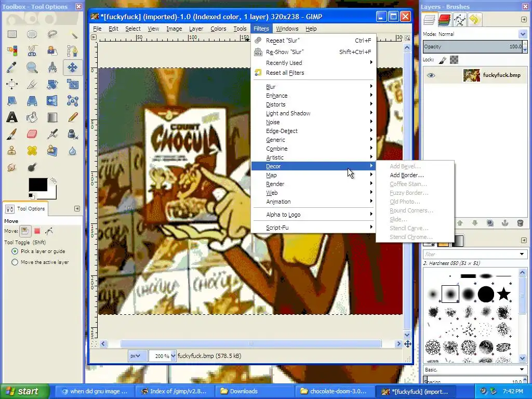Open the Edit menu
The height and width of the screenshot is (399, 532).
tap(113, 29)
